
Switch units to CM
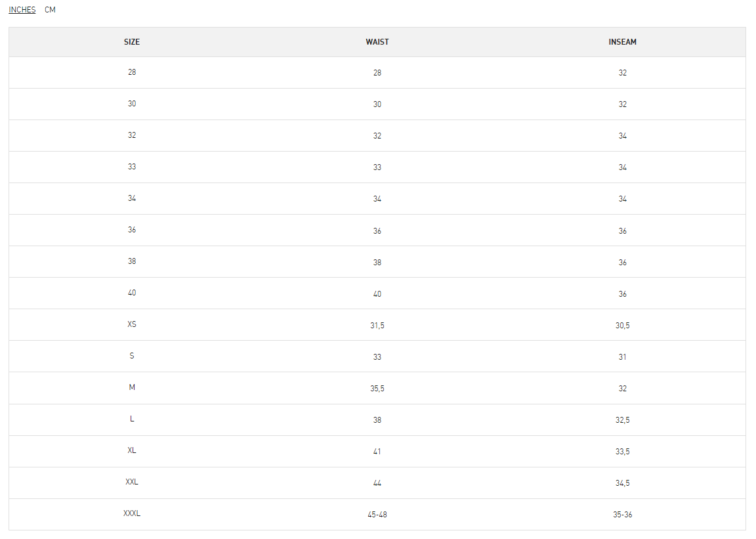coord(50,10)
